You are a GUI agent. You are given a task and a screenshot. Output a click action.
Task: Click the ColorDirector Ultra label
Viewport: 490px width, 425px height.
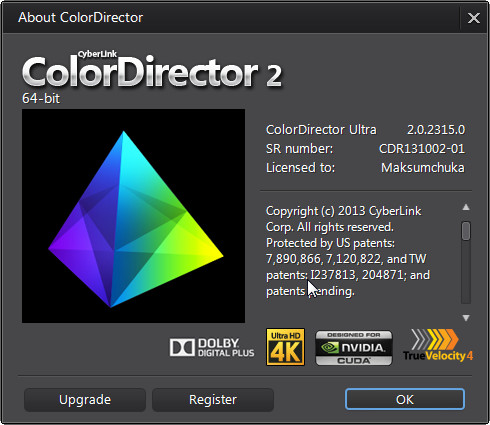tap(321, 130)
